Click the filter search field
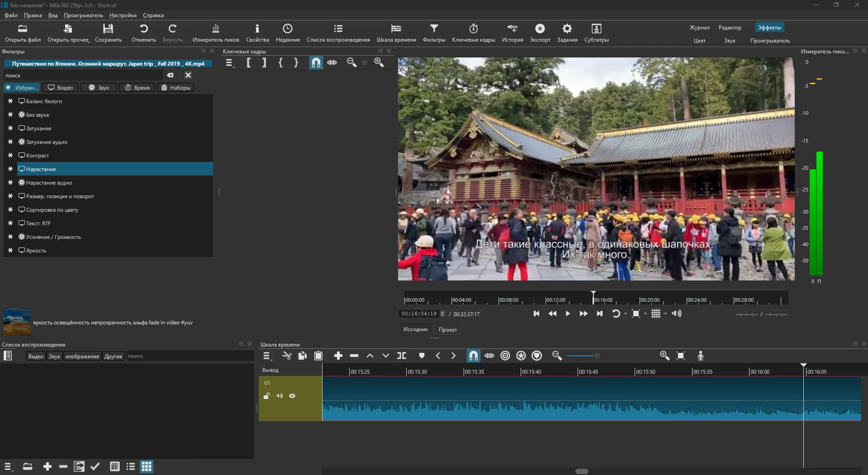 pyautogui.click(x=84, y=76)
